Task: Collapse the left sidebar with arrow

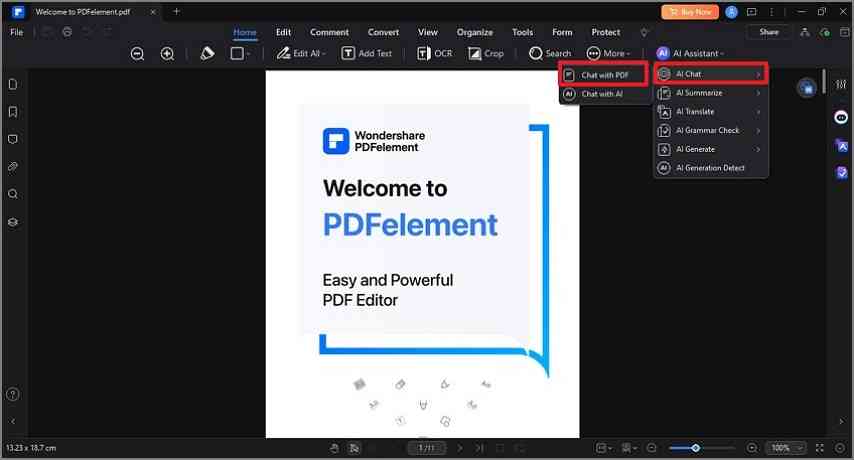Action: pos(13,421)
